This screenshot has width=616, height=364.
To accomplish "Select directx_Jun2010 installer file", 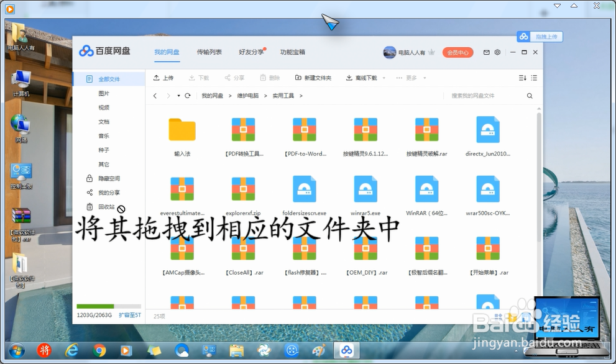I will coord(488,130).
